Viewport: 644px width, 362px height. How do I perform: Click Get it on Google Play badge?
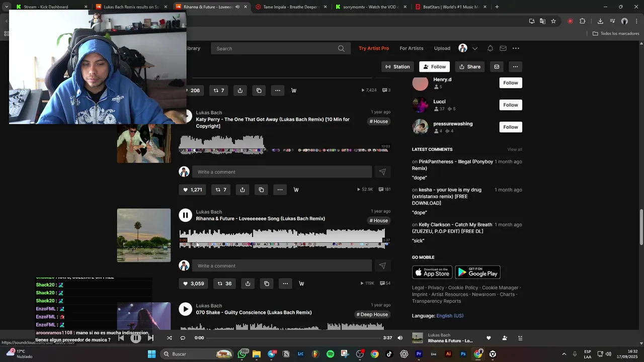click(478, 272)
